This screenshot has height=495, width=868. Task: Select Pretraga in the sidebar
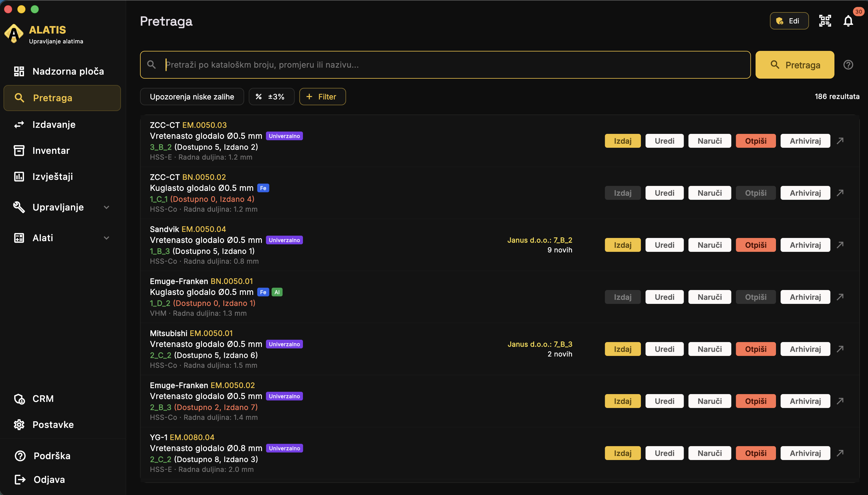click(x=62, y=98)
